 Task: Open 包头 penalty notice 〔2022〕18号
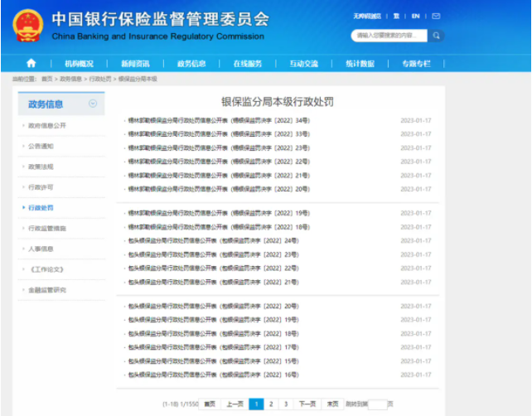coord(214,334)
